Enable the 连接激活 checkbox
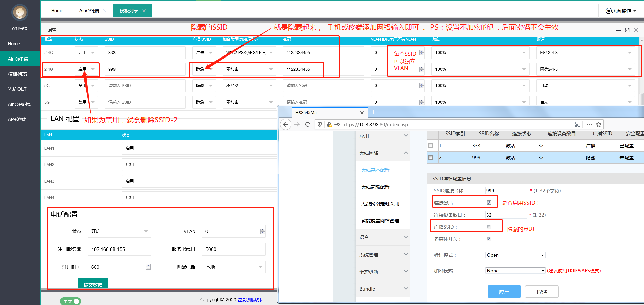 pos(489,203)
